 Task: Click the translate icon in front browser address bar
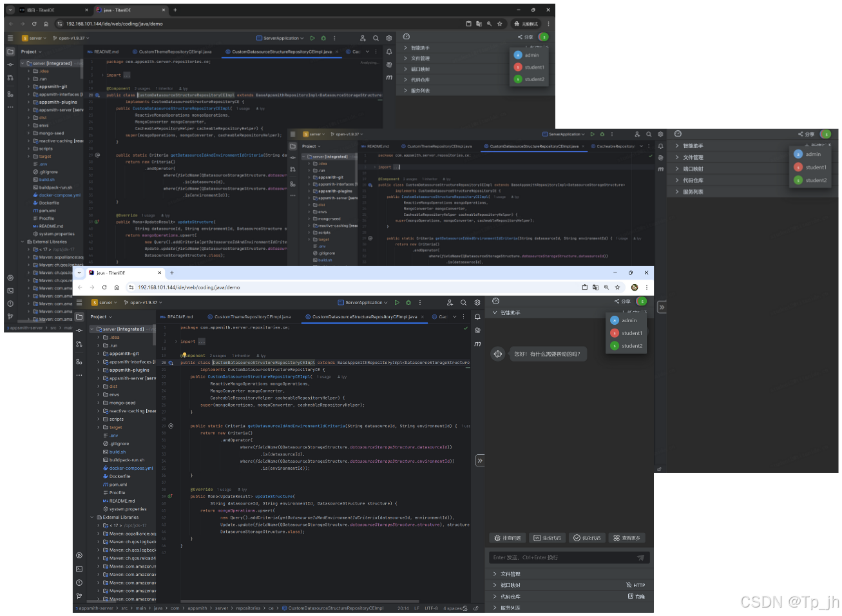coord(595,287)
